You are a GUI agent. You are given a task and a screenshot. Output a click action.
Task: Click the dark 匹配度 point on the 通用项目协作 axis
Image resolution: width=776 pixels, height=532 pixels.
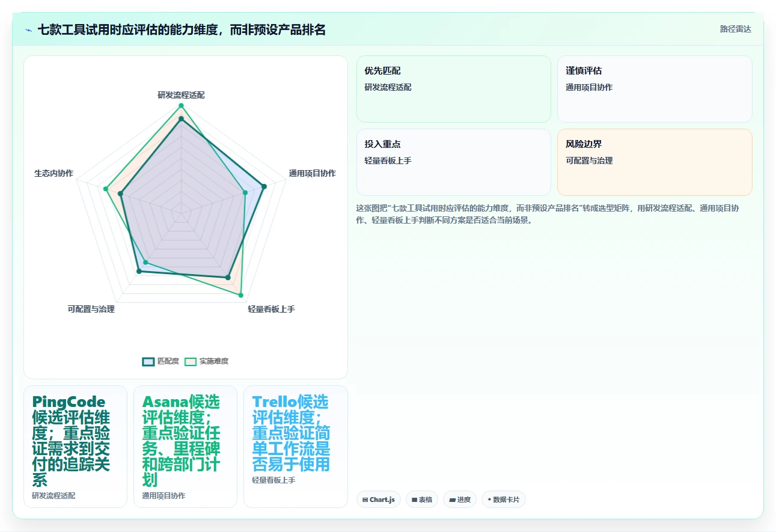(x=264, y=186)
